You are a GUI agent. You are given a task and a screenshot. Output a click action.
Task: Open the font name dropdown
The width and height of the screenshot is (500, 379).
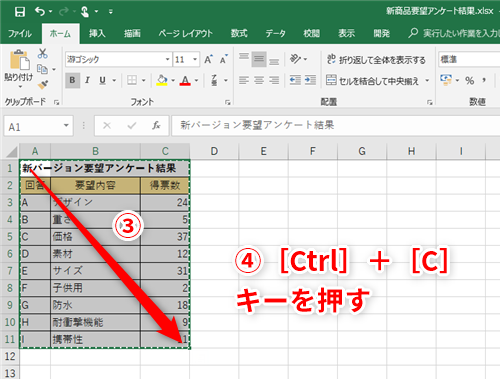[167, 60]
